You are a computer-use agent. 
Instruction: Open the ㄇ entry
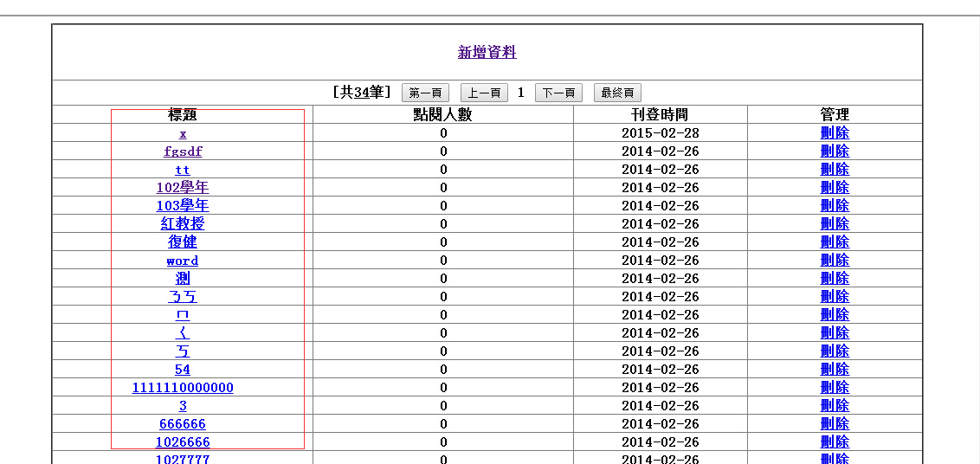[x=183, y=314]
